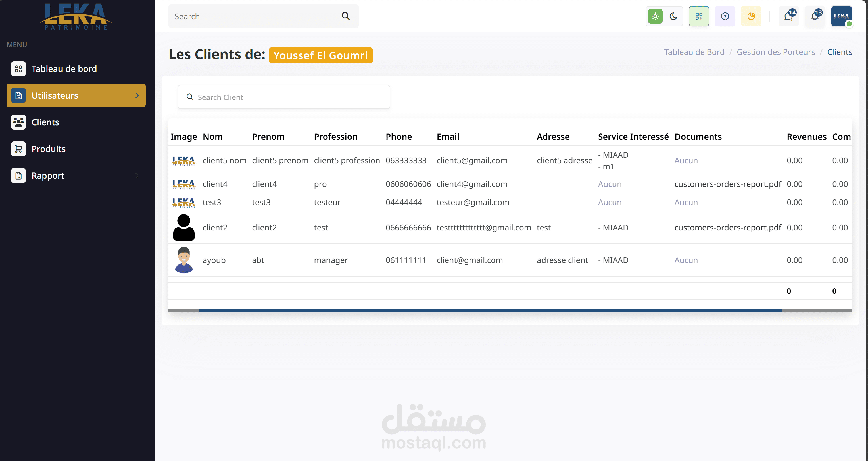Focus the Search Client input field
The width and height of the screenshot is (868, 461).
(290, 97)
